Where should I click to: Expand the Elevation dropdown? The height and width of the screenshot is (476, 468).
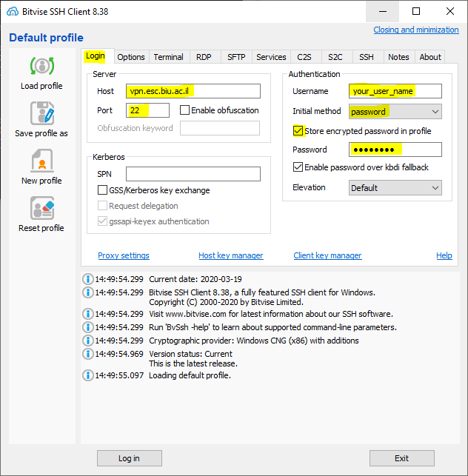point(395,188)
